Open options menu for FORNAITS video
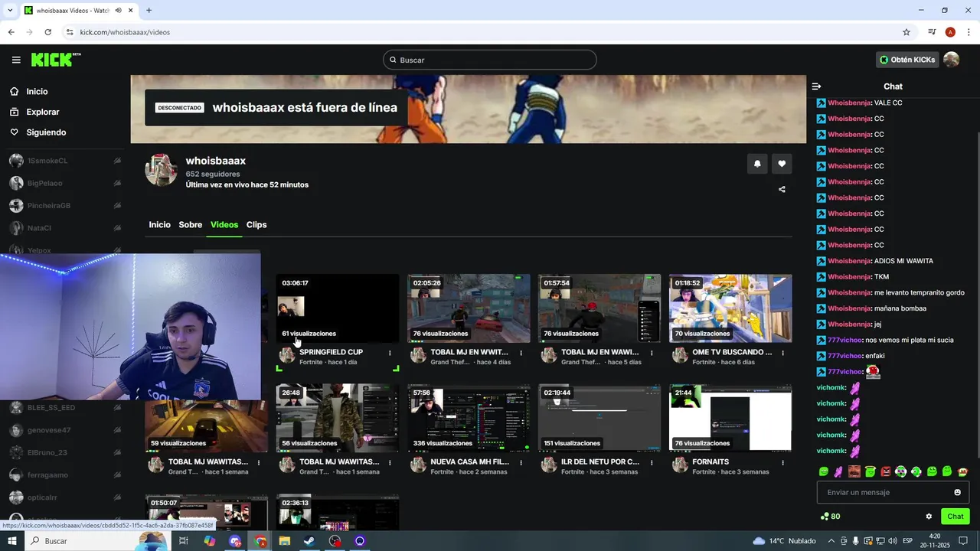The width and height of the screenshot is (980, 551). pos(782,462)
